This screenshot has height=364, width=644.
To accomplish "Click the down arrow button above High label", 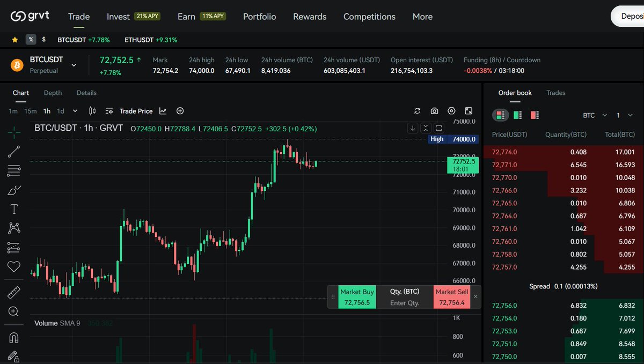I will click(413, 128).
